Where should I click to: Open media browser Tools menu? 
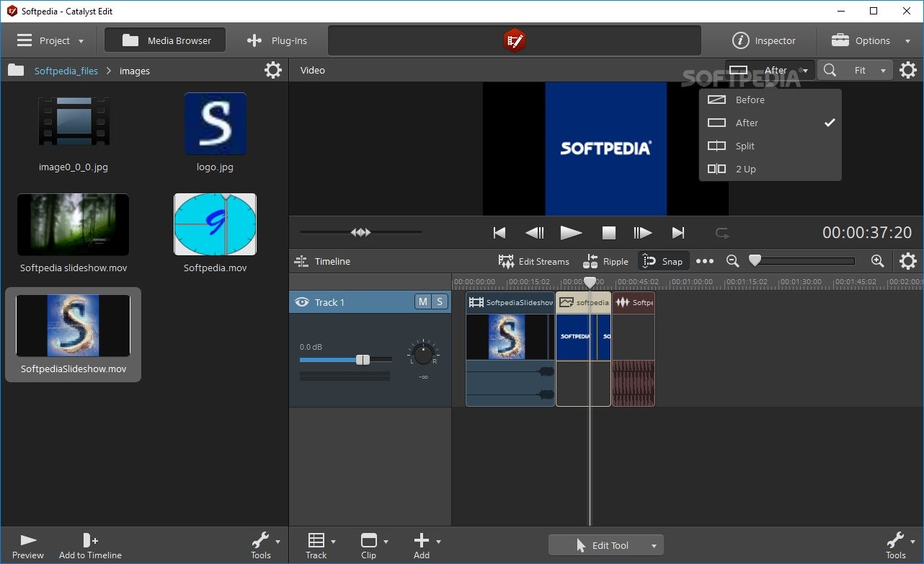[265, 546]
